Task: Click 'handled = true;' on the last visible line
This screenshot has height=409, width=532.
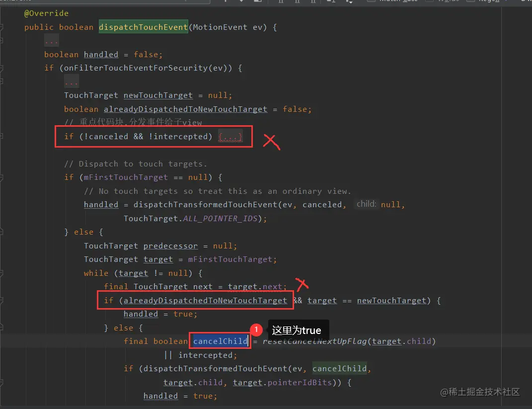Action: 180,396
